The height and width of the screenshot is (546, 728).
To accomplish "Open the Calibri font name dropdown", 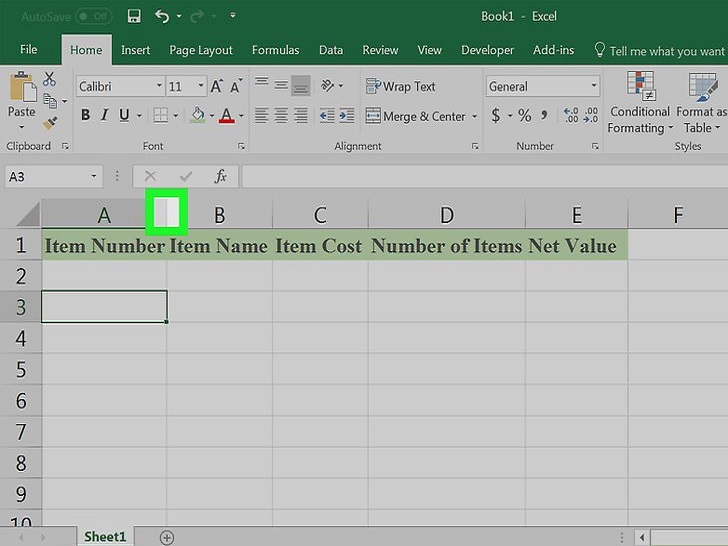I will [159, 86].
